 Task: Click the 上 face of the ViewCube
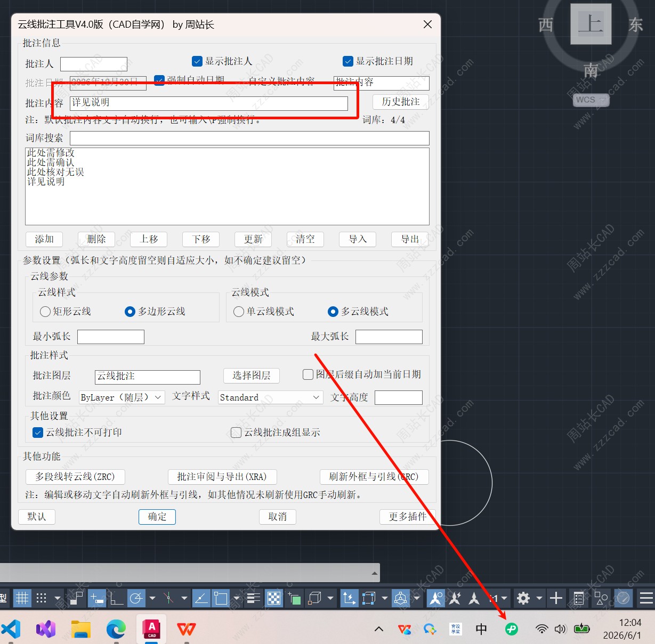point(591,23)
